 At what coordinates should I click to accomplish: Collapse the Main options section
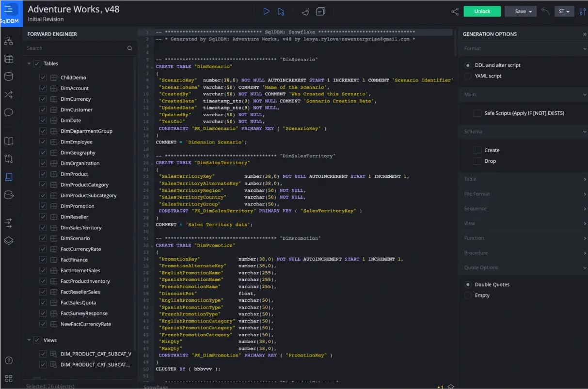(x=523, y=94)
